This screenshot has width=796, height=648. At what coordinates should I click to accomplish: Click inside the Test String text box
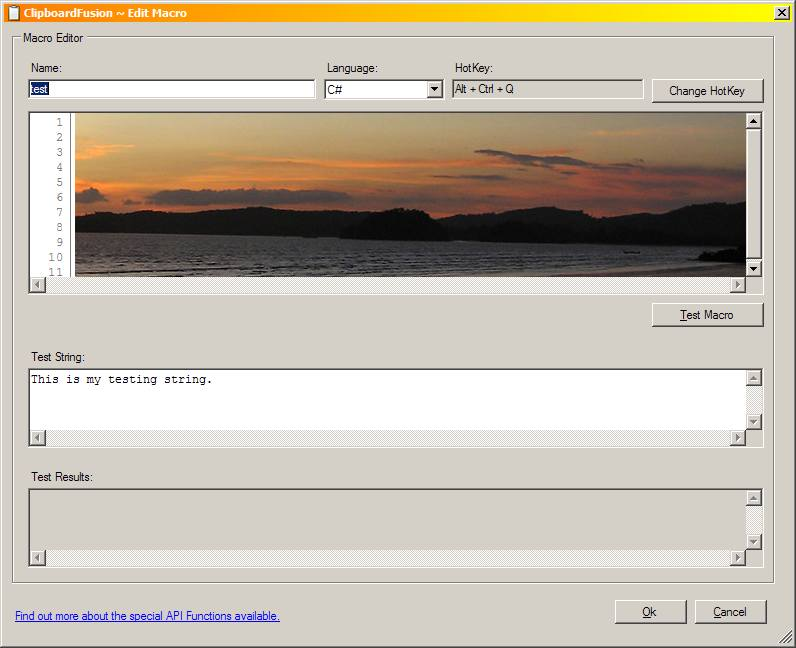click(x=387, y=400)
